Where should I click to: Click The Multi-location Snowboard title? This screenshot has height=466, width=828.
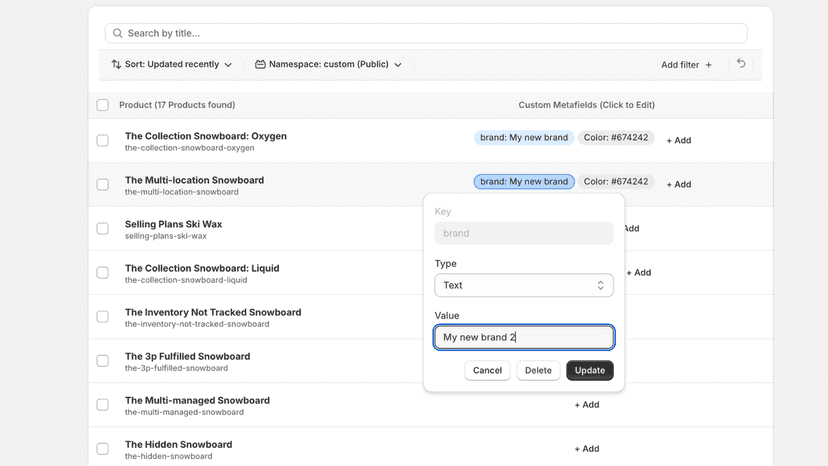(194, 180)
